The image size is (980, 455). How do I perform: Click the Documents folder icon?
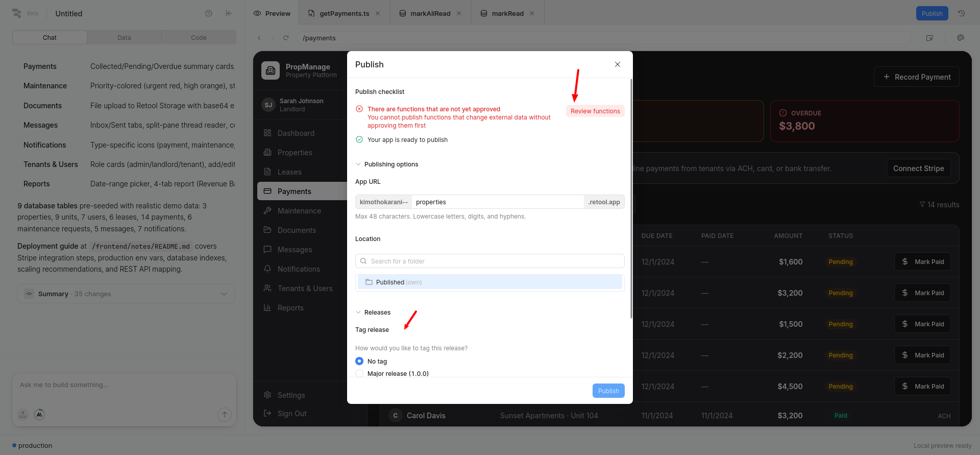point(267,230)
